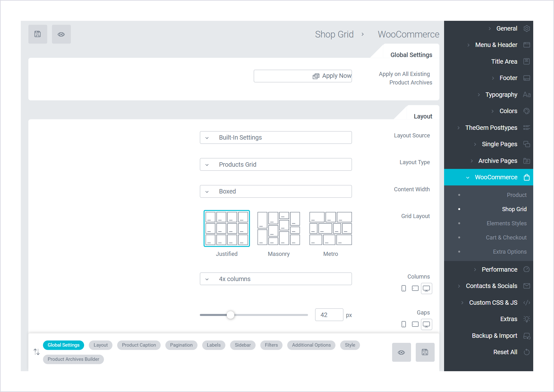Click the bottom-right save icon button
The image size is (554, 392).
point(425,352)
